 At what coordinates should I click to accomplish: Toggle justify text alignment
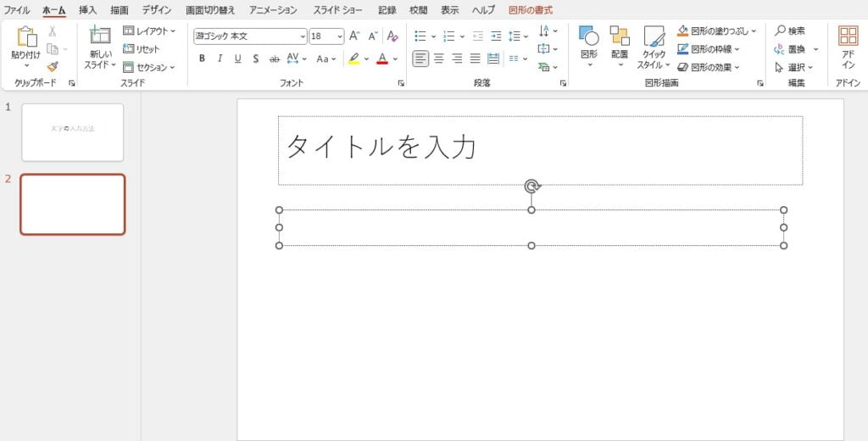coord(475,59)
